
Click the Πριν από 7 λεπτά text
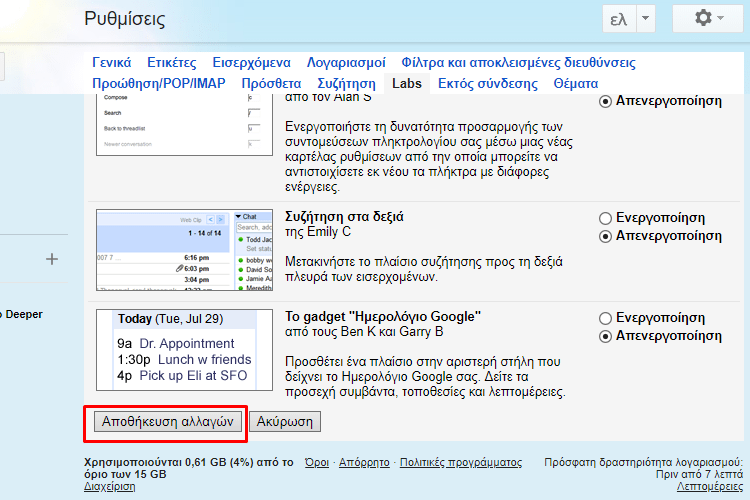pos(699,474)
